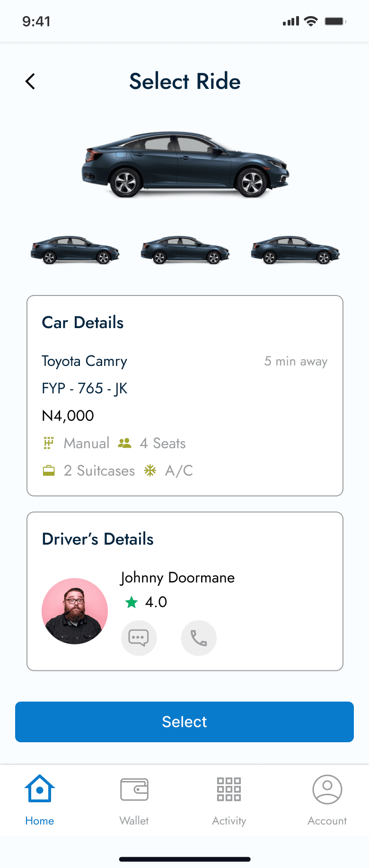Screen dimensions: 369x868
Task: Open the Account profile icon
Action: tap(327, 789)
